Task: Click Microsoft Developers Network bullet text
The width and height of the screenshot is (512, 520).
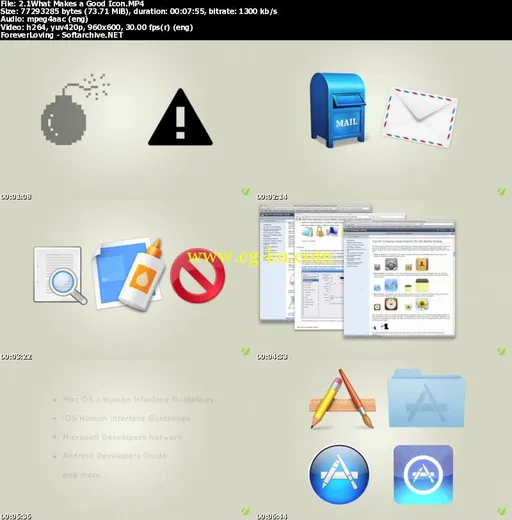Action: click(122, 437)
